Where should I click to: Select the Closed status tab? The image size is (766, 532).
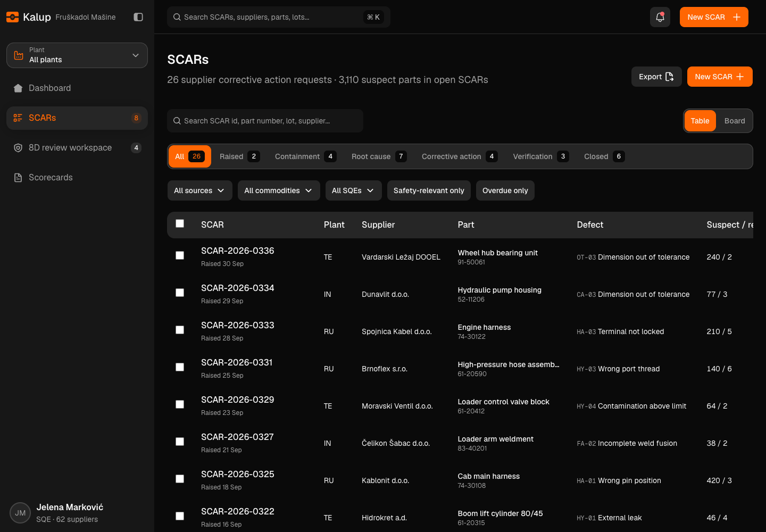604,156
